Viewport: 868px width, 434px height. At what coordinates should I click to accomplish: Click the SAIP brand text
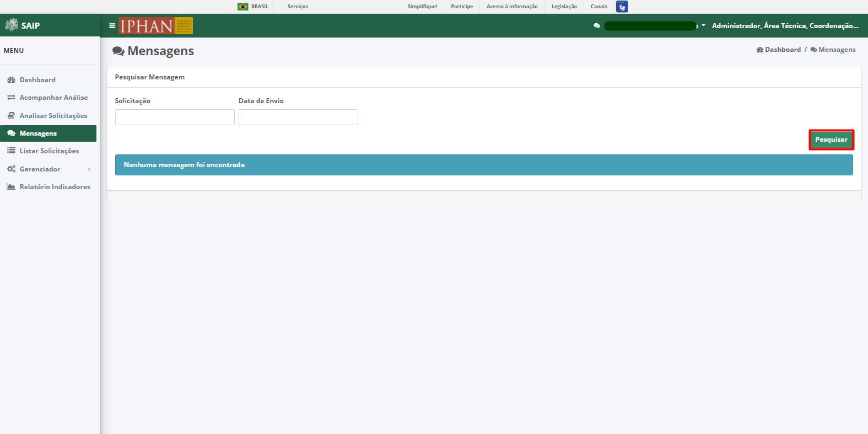30,25
